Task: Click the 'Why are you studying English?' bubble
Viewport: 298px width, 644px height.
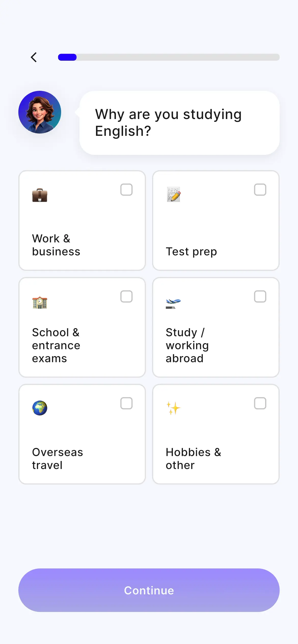Action: tap(180, 123)
